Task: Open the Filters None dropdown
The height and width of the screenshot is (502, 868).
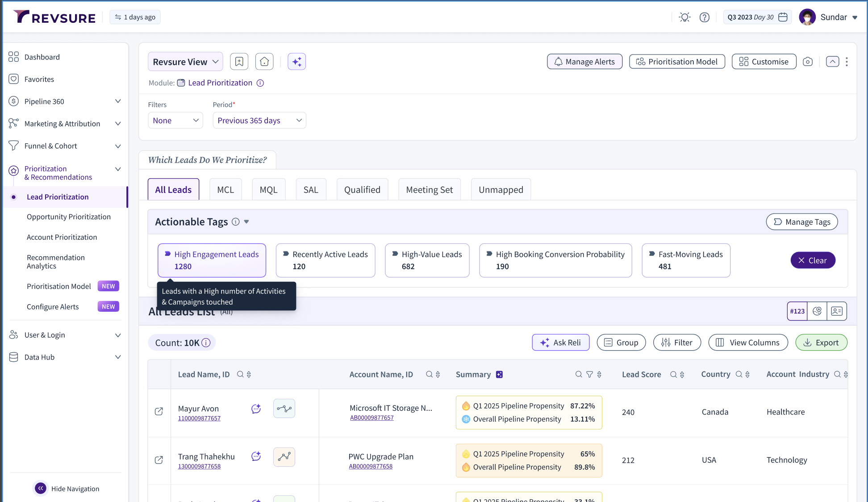Action: point(175,121)
